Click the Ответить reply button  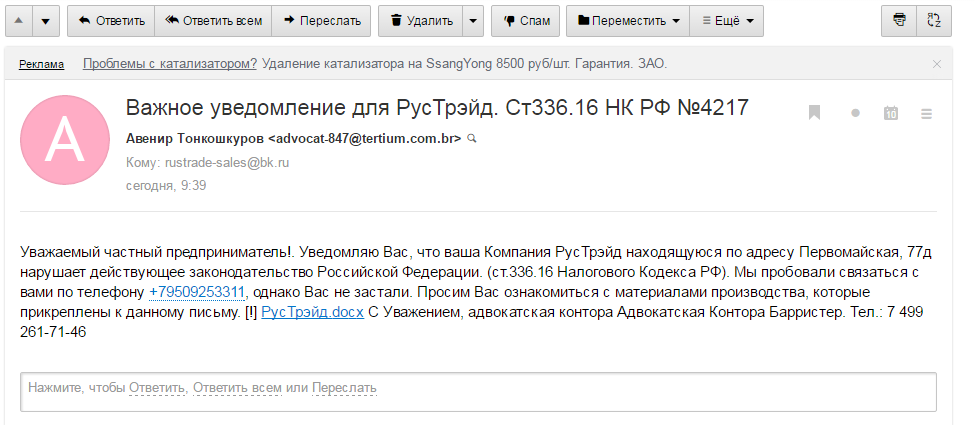click(x=111, y=21)
